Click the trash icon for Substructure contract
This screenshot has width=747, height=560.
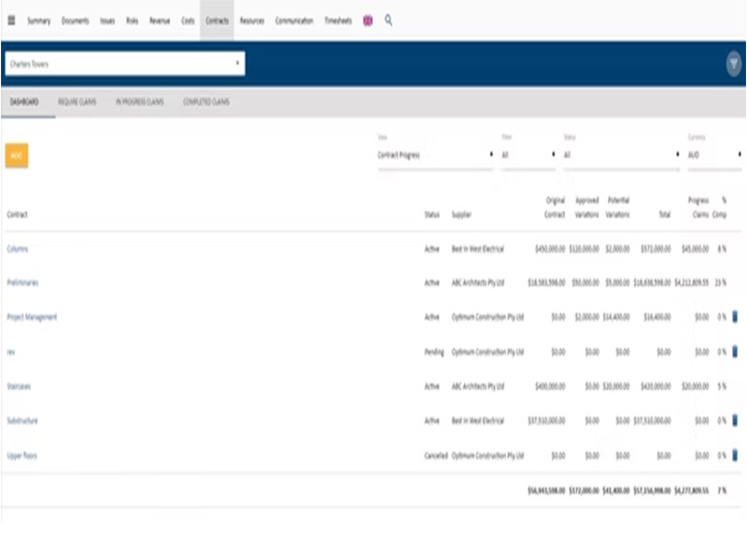[735, 421]
